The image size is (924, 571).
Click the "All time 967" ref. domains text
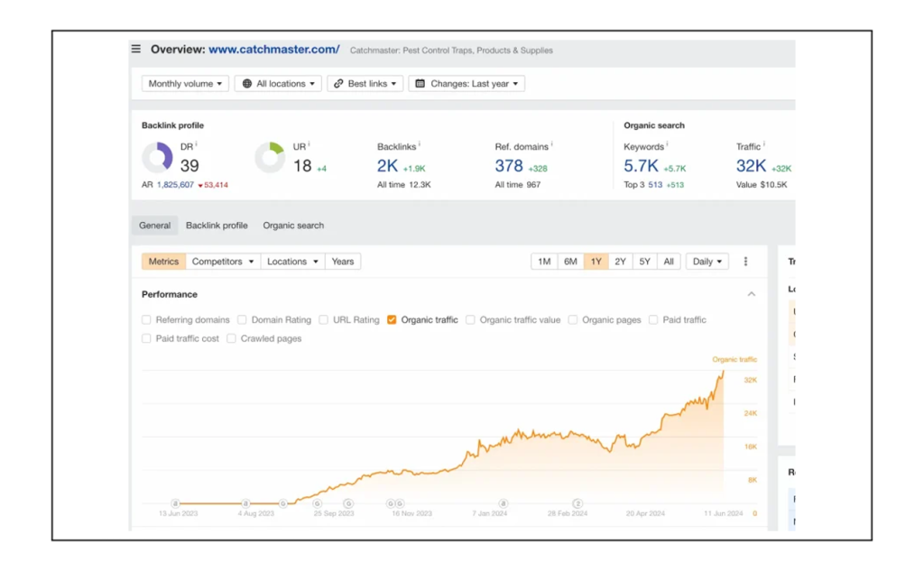coord(518,185)
